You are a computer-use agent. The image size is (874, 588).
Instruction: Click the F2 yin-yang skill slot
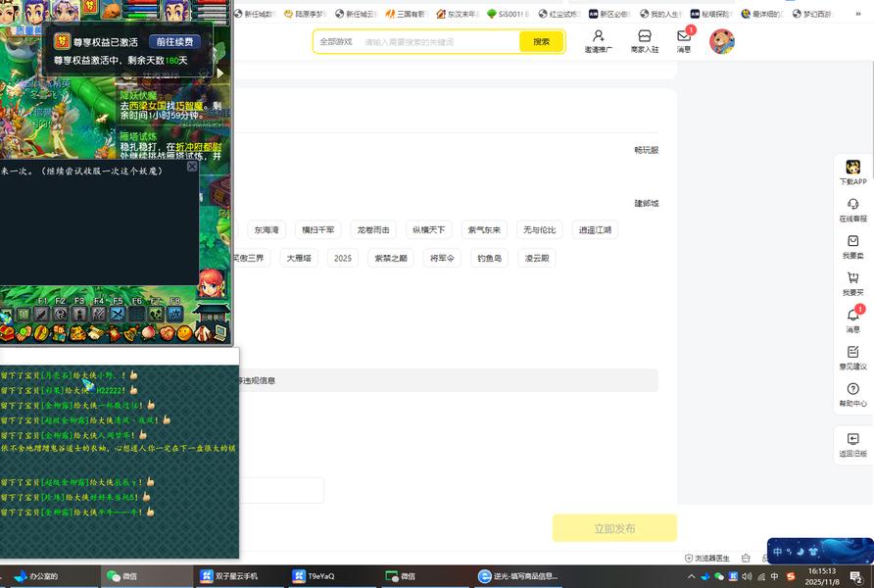pyautogui.click(x=60, y=314)
